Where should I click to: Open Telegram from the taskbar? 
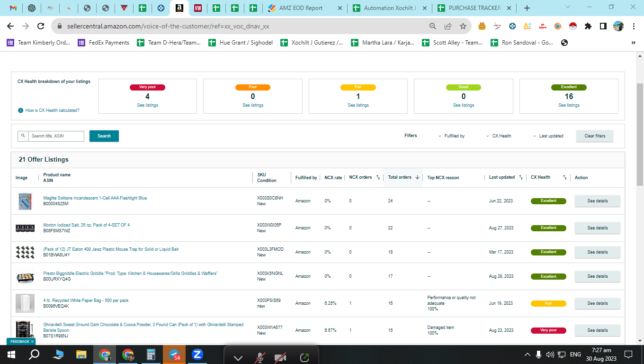tap(174, 355)
